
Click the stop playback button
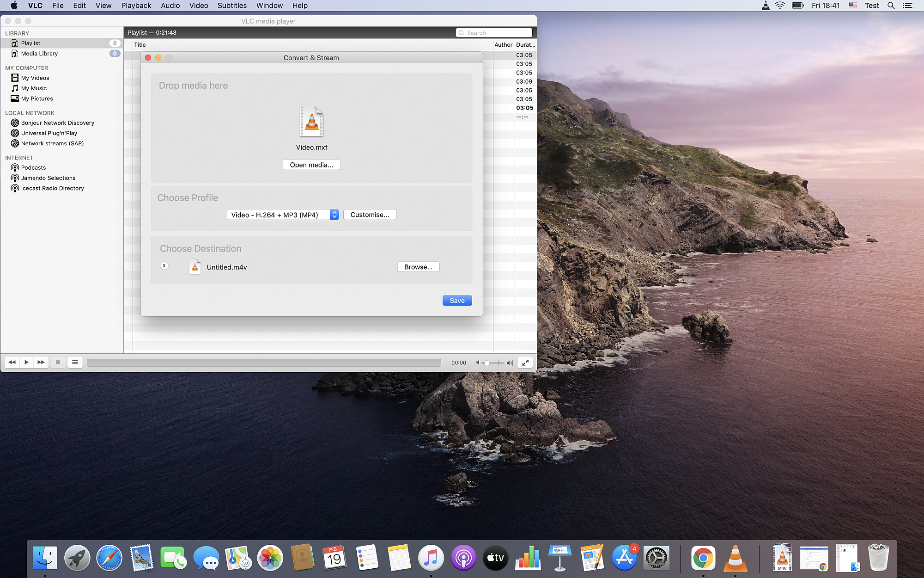(58, 363)
